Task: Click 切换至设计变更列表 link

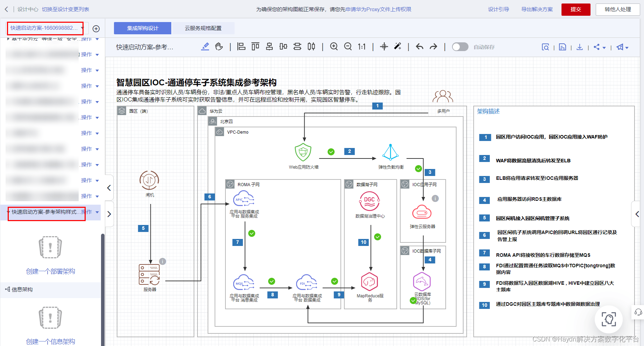Action: click(65, 9)
